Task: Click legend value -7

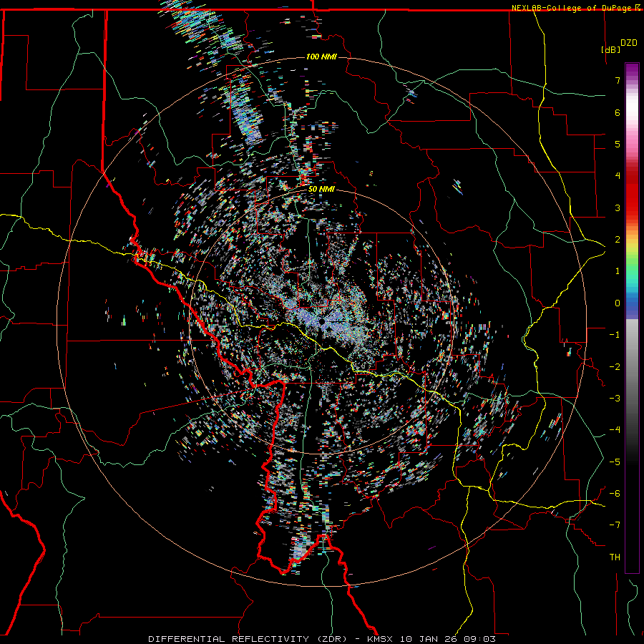Action: click(x=615, y=525)
